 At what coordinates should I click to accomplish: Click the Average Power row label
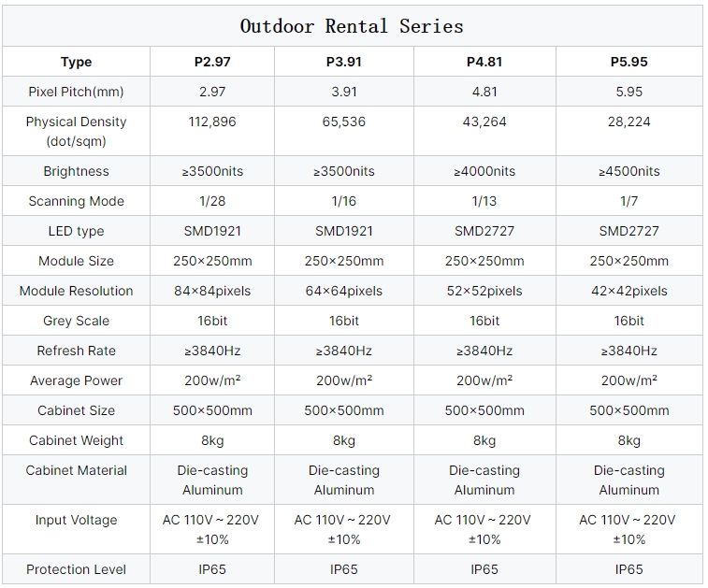click(x=76, y=380)
